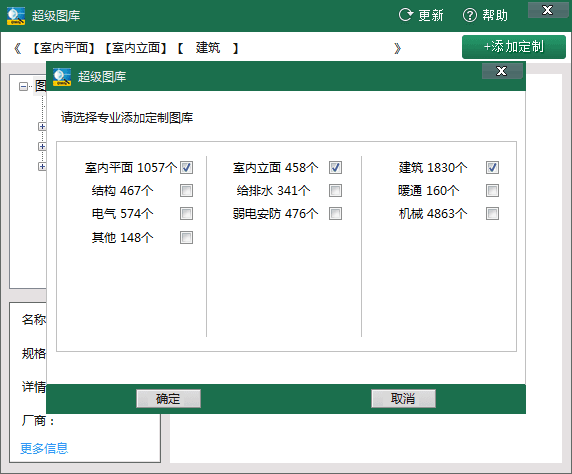The image size is (572, 474).
Task: Enable 给排水 341个 checkbox
Action: [335, 190]
